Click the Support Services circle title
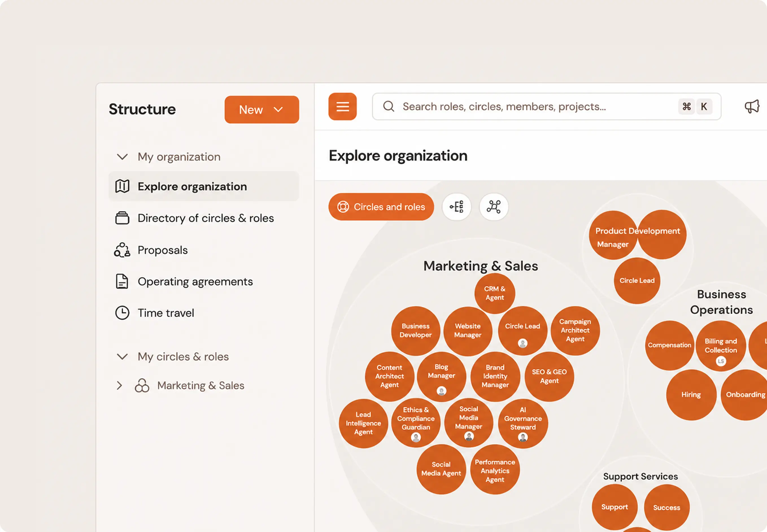This screenshot has height=532, width=767. tap(641, 476)
